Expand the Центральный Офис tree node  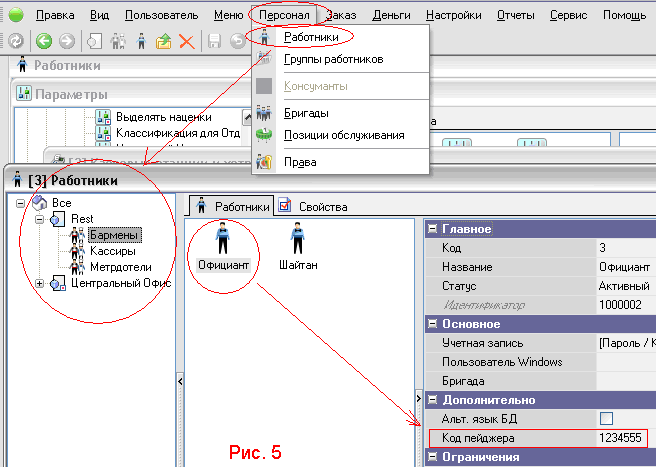coord(40,283)
